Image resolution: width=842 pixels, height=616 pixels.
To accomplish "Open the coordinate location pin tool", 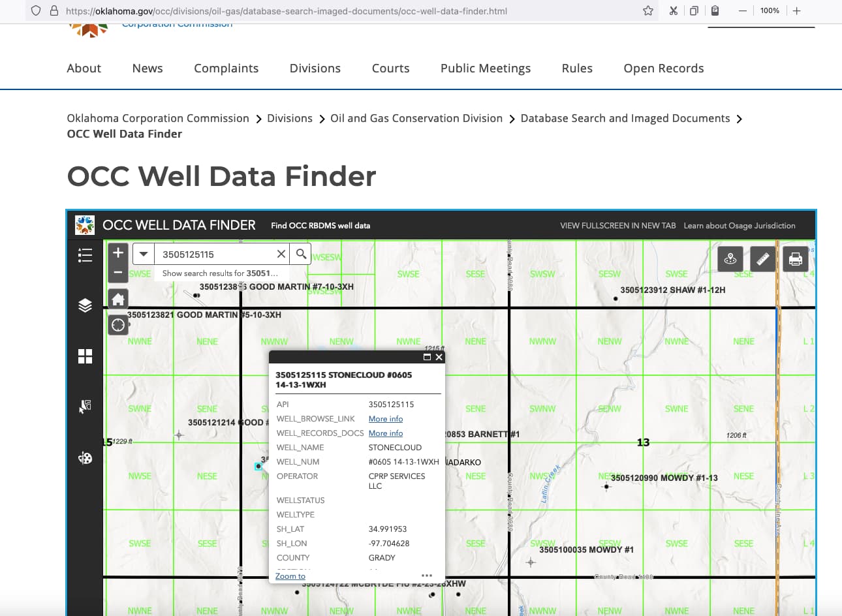I will coord(730,259).
